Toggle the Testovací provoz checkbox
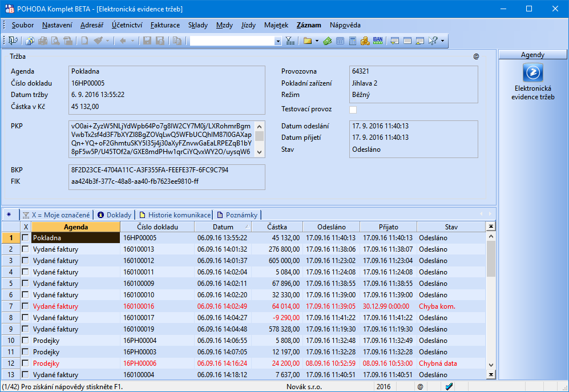The height and width of the screenshot is (392, 569). [x=353, y=109]
